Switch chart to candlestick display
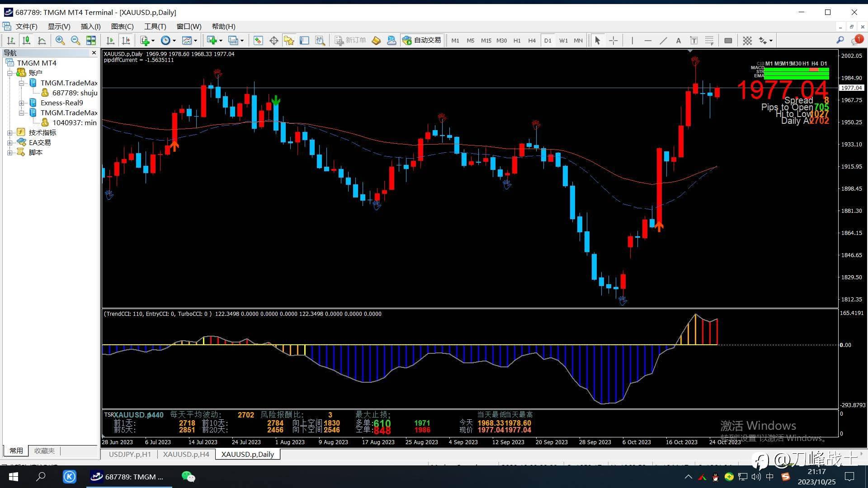This screenshot has height=488, width=868. pyautogui.click(x=26, y=41)
